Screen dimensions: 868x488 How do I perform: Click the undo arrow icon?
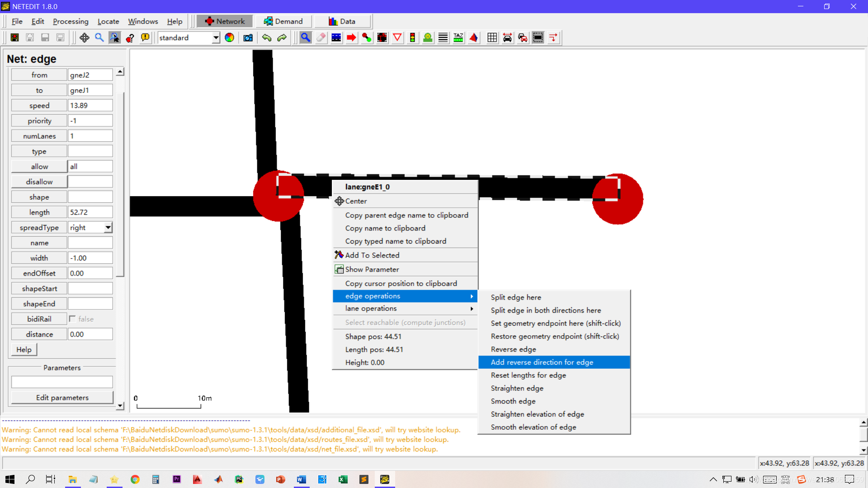tap(267, 38)
